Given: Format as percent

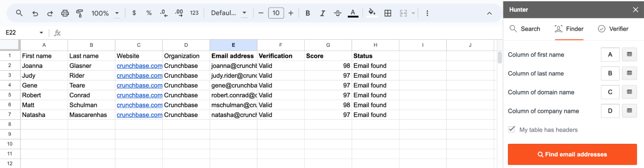Looking at the screenshot, I should (x=149, y=13).
